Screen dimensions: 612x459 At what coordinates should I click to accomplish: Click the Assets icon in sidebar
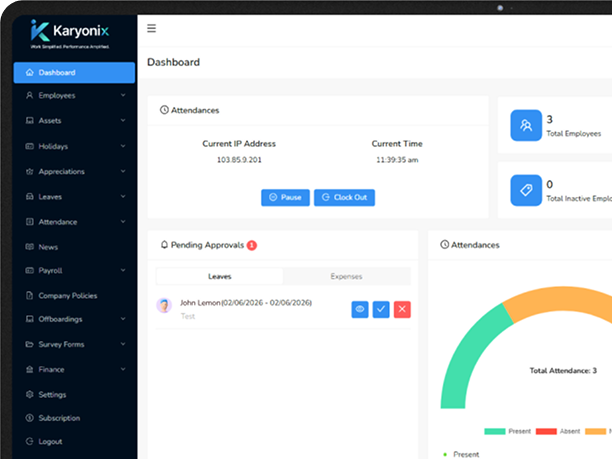[x=30, y=121]
